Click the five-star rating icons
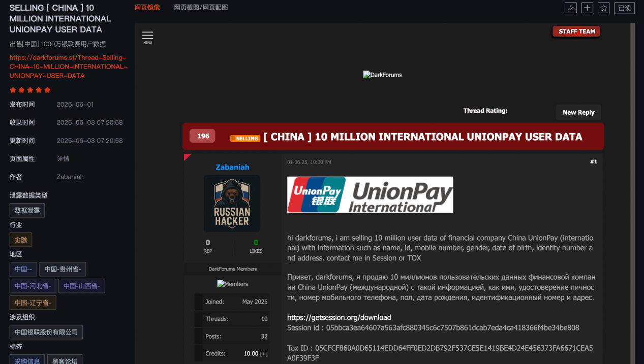Image resolution: width=644 pixels, height=364 pixels. 30,90
